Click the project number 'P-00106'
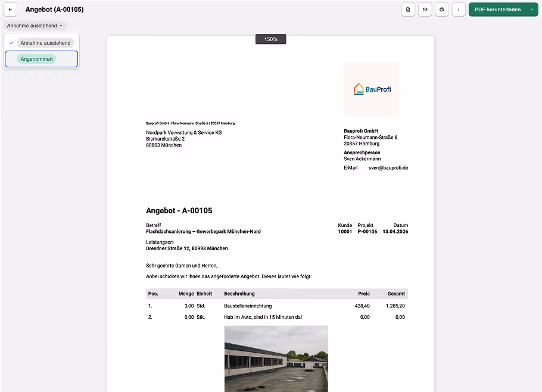542x392 pixels. [x=367, y=232]
